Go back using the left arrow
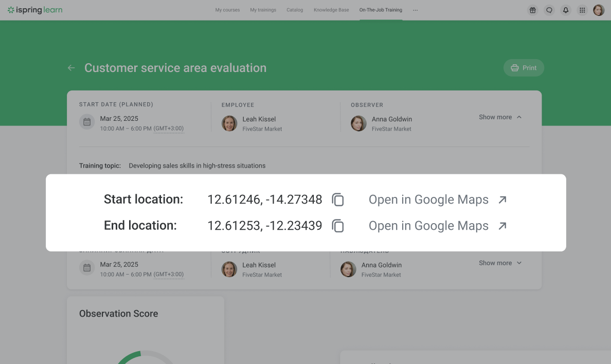This screenshot has height=364, width=611. tap(71, 68)
